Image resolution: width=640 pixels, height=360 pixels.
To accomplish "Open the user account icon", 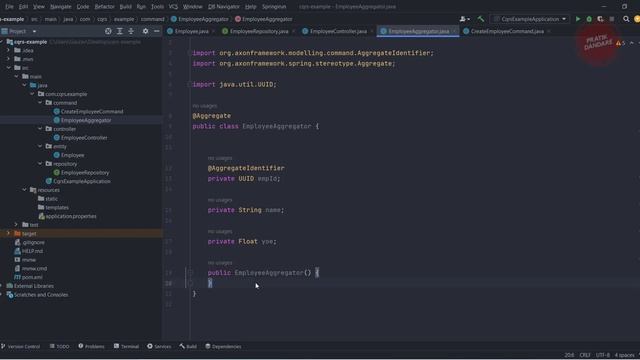I will [x=464, y=19].
